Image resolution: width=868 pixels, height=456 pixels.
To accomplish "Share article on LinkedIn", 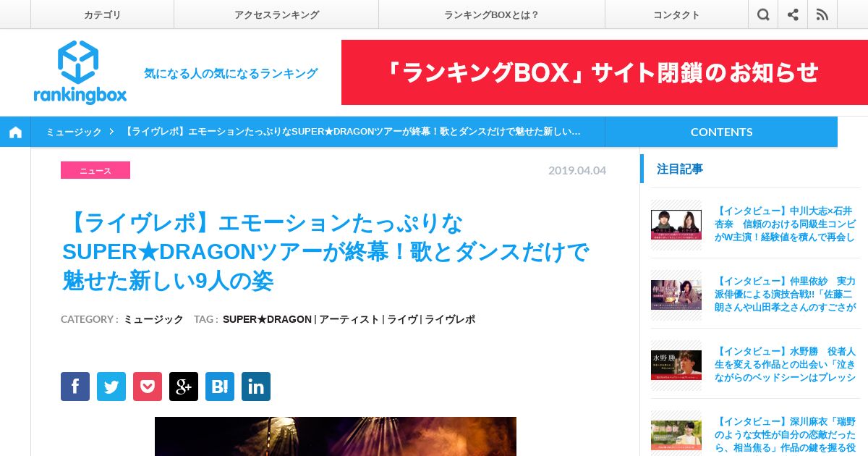I will click(256, 387).
